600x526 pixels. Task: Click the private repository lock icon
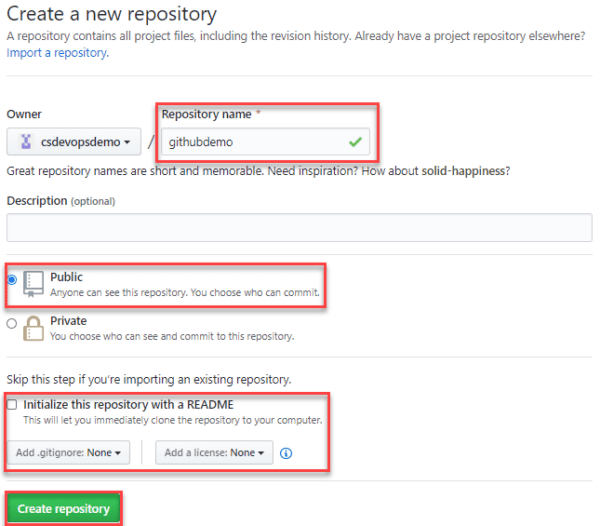[x=33, y=328]
